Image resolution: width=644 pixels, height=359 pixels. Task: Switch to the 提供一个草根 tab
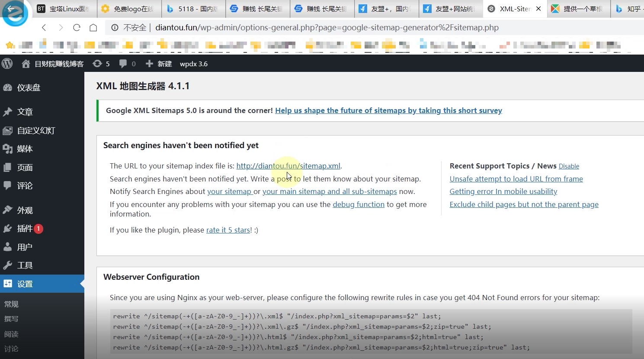click(x=578, y=9)
